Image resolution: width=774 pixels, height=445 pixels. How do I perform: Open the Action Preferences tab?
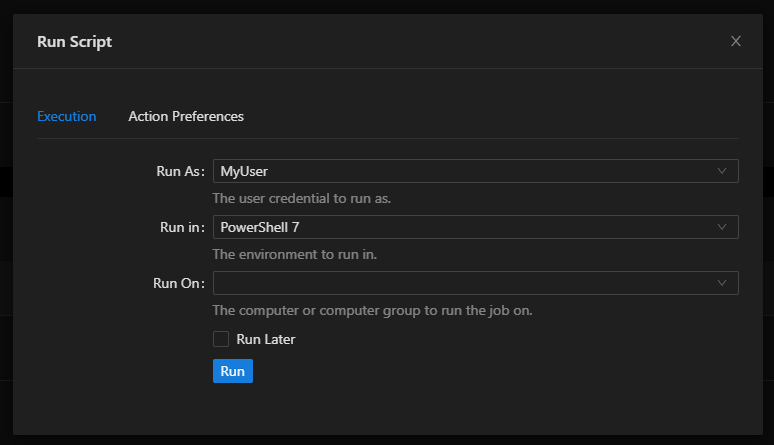coord(186,116)
